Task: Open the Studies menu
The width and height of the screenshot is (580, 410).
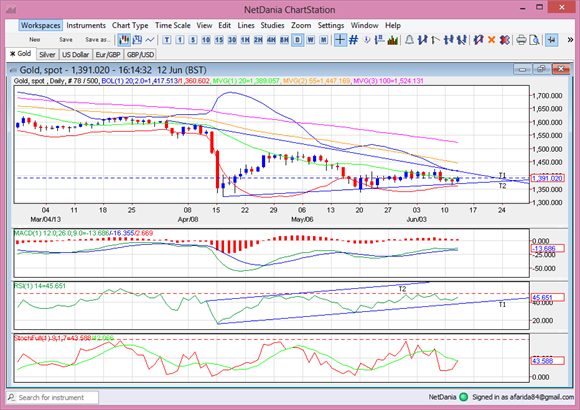Action: point(272,25)
